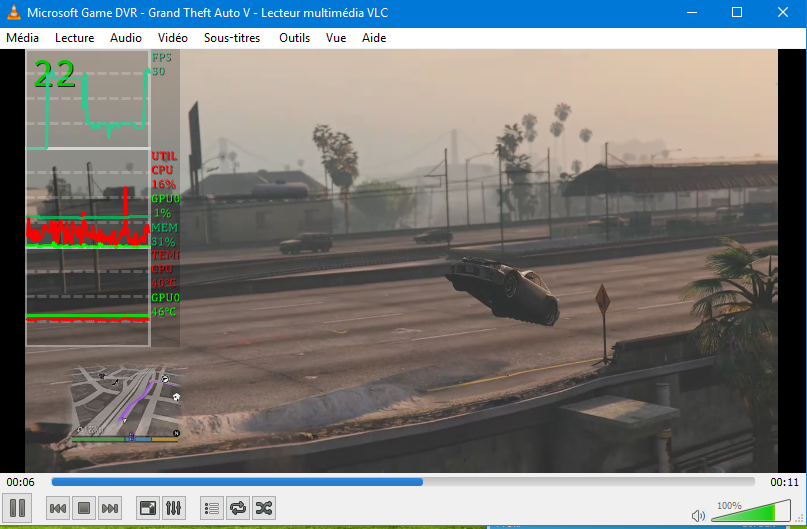
Task: Stop the playback
Action: click(x=84, y=508)
